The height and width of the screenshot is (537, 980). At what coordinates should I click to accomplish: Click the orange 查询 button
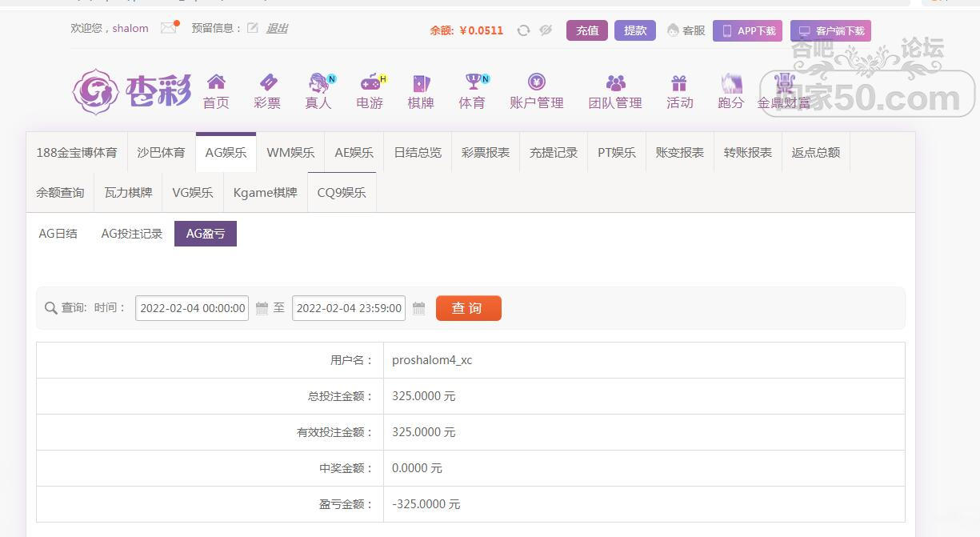(469, 308)
